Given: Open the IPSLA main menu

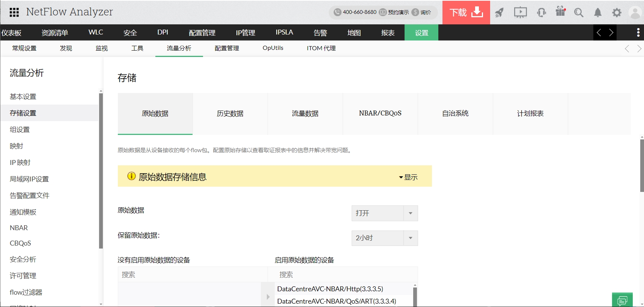Looking at the screenshot, I should point(284,32).
